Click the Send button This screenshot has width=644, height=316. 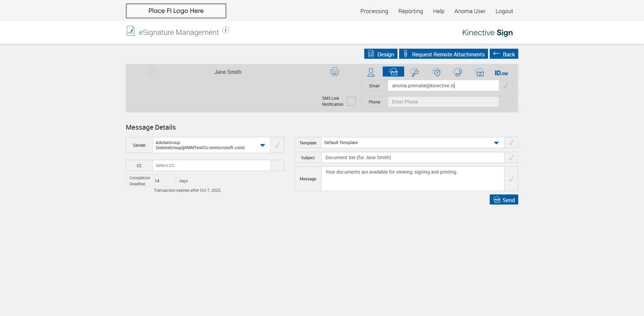[503, 200]
